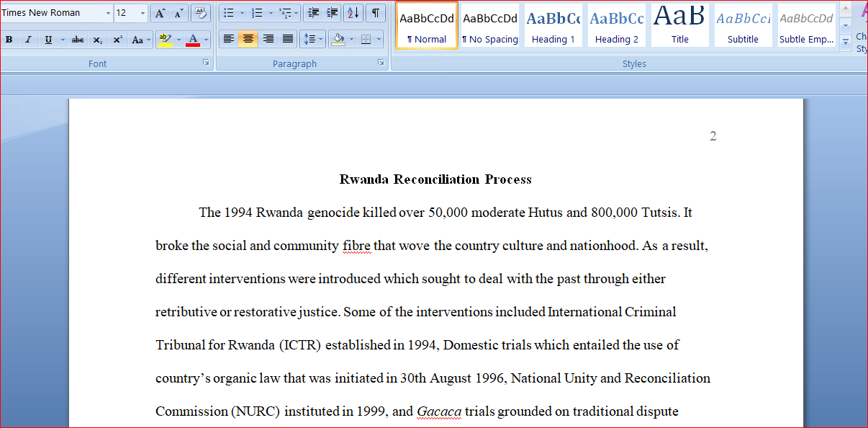Click the borders icon
Screen dimensions: 868x428
pos(366,39)
